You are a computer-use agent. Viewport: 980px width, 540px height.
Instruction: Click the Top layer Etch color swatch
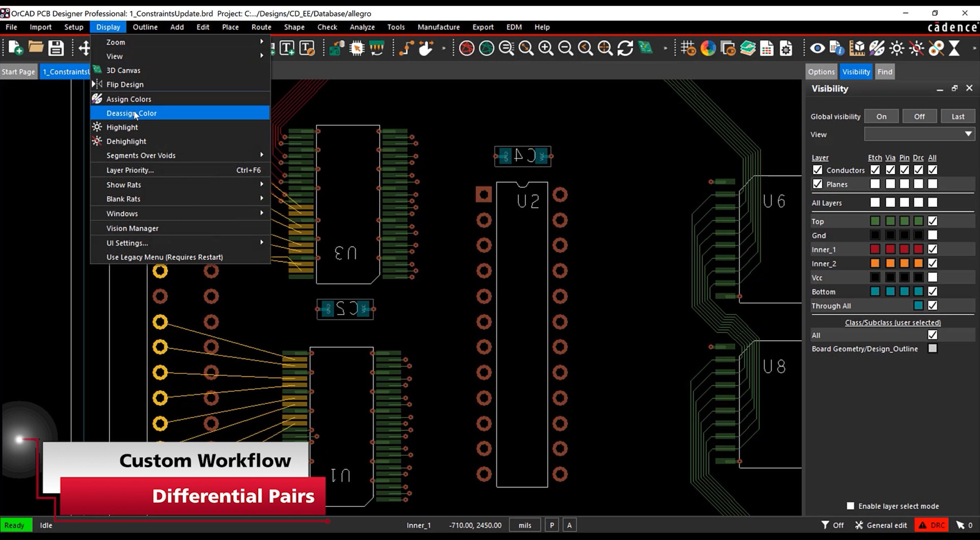pos(875,221)
